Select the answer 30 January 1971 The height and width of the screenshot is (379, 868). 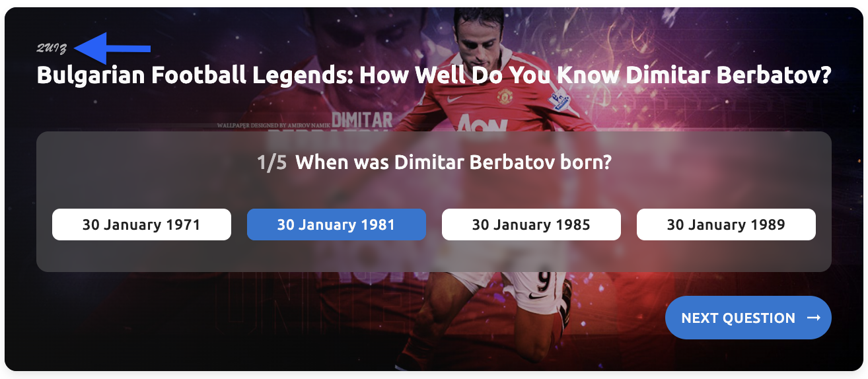pos(141,224)
